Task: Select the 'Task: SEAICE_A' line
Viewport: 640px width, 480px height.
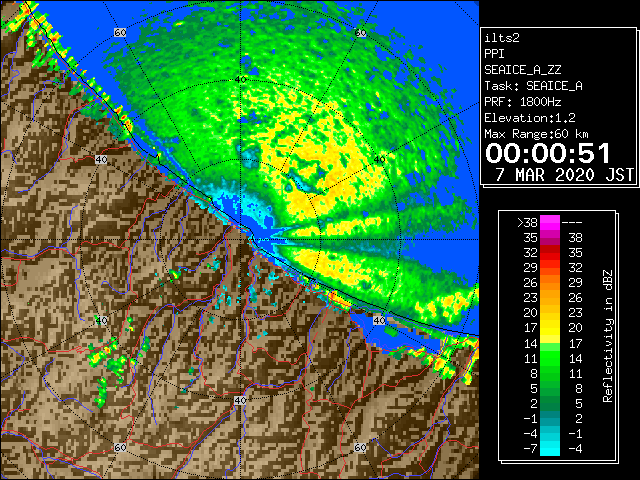Action: pos(533,86)
